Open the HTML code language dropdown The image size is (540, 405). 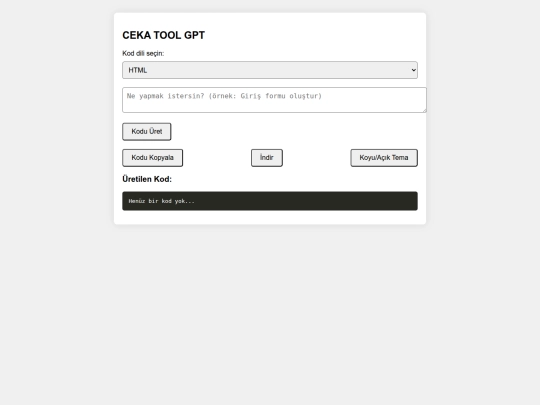[270, 70]
